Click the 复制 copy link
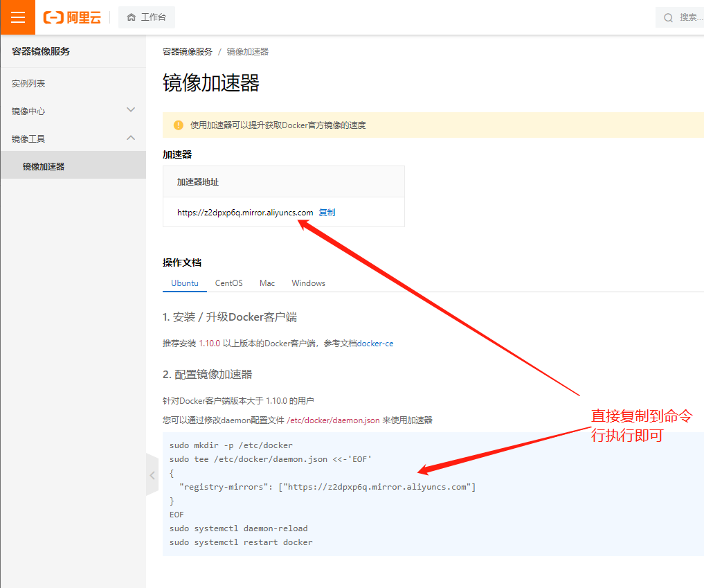This screenshot has width=704, height=588. pos(327,213)
